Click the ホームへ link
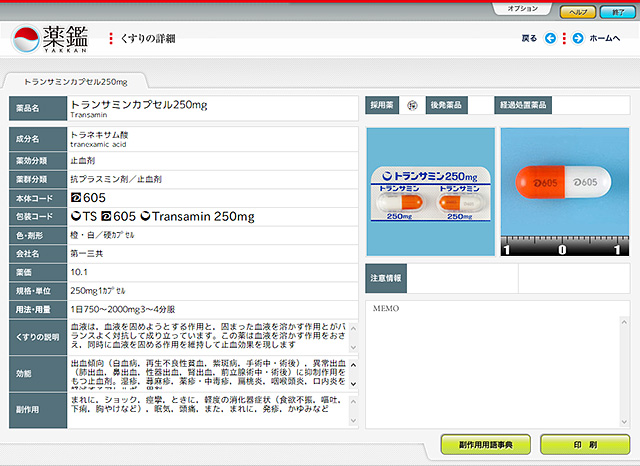640x466 pixels. 605,38
